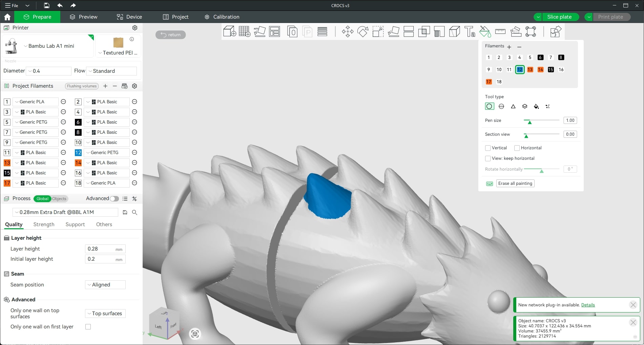Select the Move tool
Screen dimensions: 644x345
(348, 31)
